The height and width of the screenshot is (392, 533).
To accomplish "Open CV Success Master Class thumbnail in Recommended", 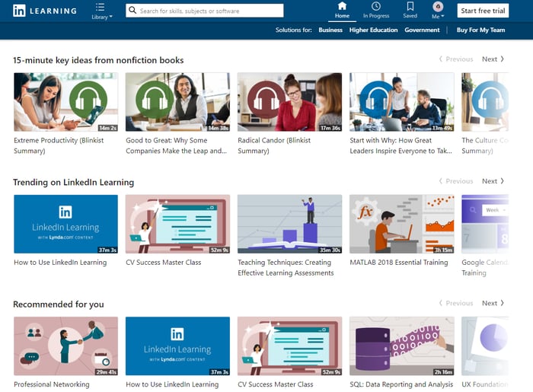I will click(x=289, y=346).
